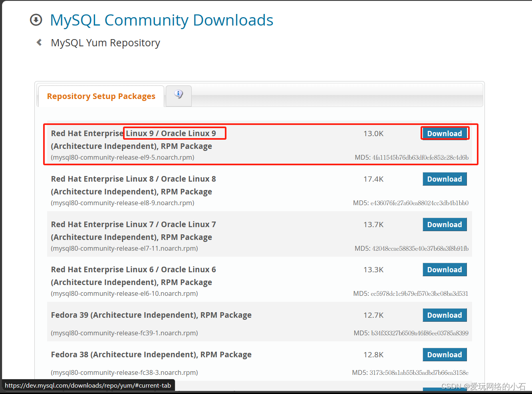This screenshot has width=532, height=394.
Task: Open the MySQL Community Downloads heading link
Action: (161, 20)
